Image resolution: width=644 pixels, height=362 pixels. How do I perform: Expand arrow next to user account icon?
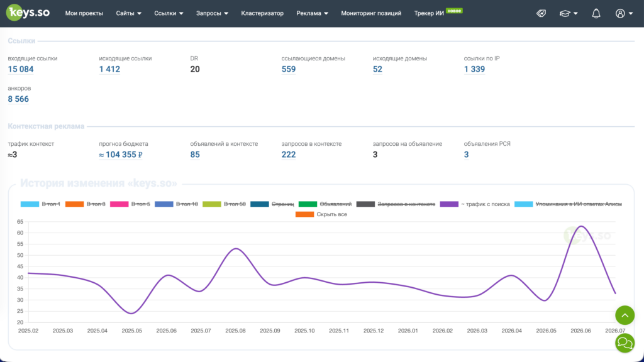pyautogui.click(x=631, y=14)
